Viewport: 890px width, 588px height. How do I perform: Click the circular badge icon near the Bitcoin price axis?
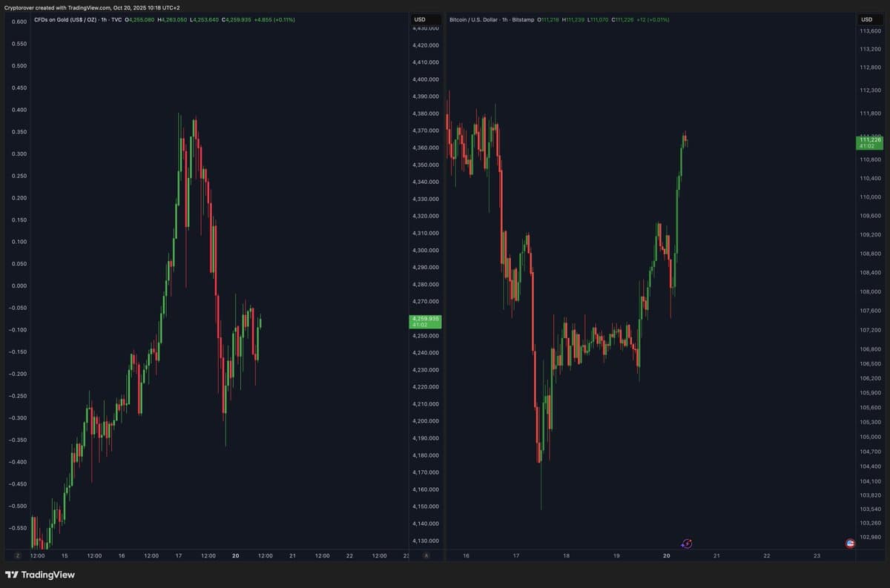click(x=851, y=544)
